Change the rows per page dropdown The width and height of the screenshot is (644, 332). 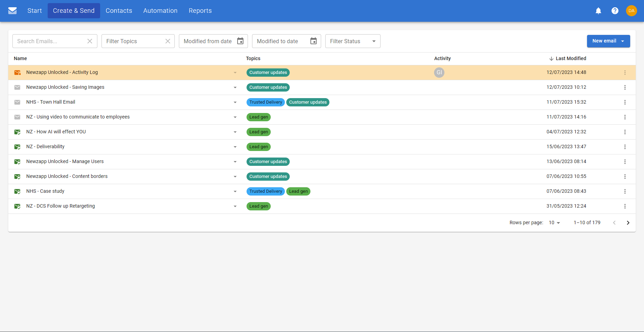point(554,223)
